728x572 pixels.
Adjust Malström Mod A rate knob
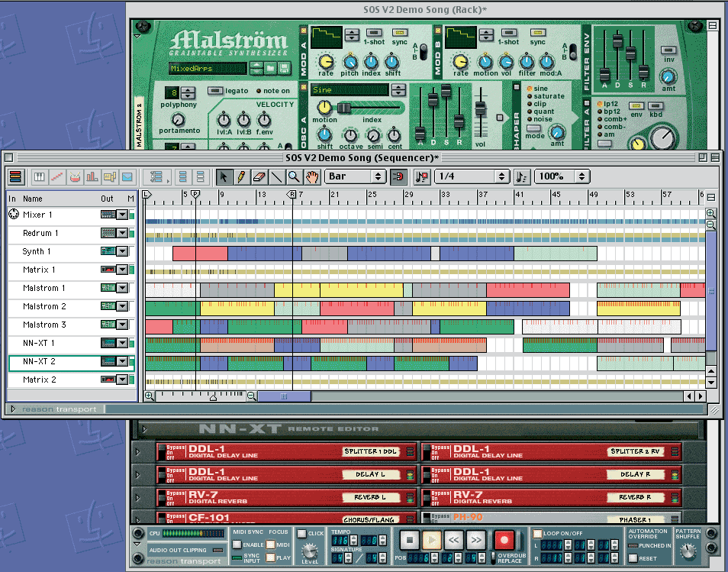[x=326, y=62]
